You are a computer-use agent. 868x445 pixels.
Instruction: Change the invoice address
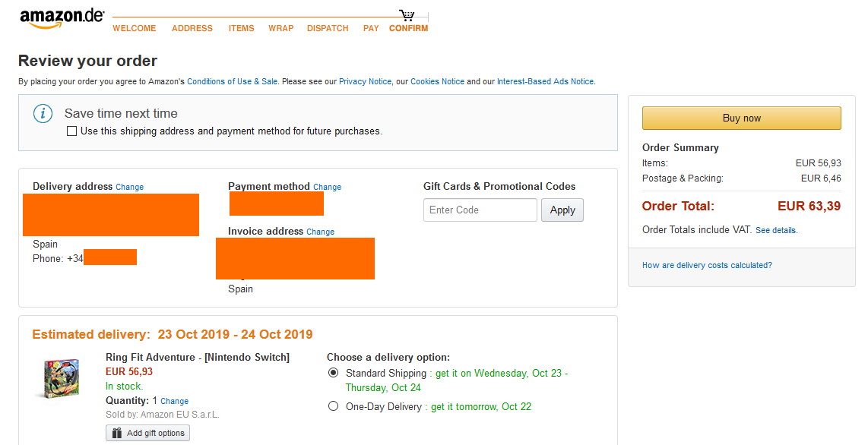pyautogui.click(x=320, y=232)
